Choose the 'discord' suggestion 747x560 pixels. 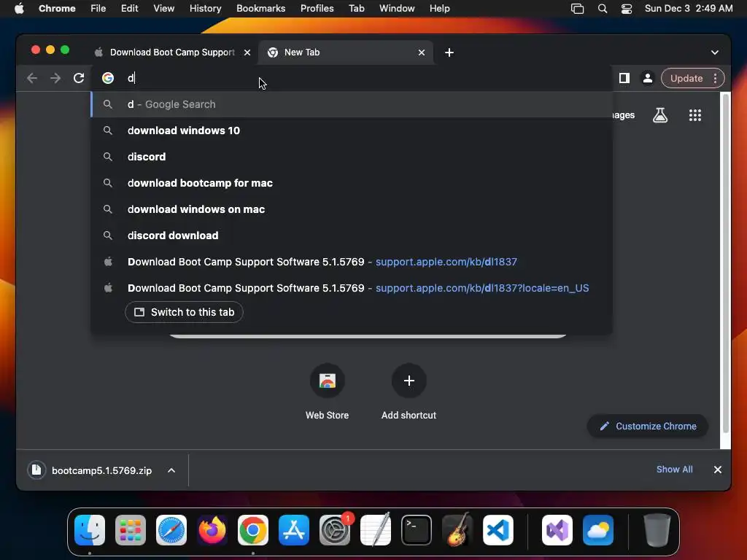[x=352, y=157]
